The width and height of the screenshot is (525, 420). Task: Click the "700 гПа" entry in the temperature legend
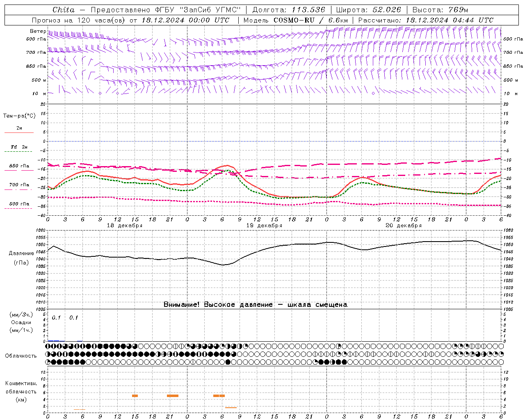coord(19,185)
